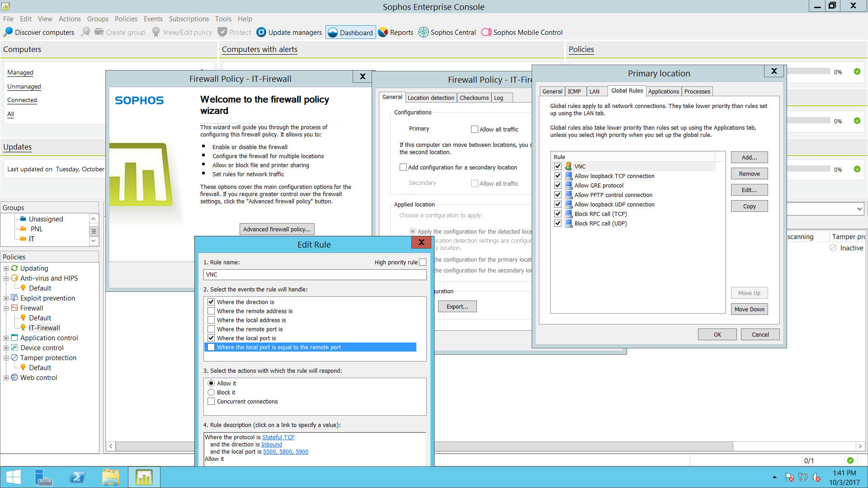Uncheck the Allow GRE protocol rule
Image resolution: width=868 pixels, height=488 pixels.
point(558,185)
